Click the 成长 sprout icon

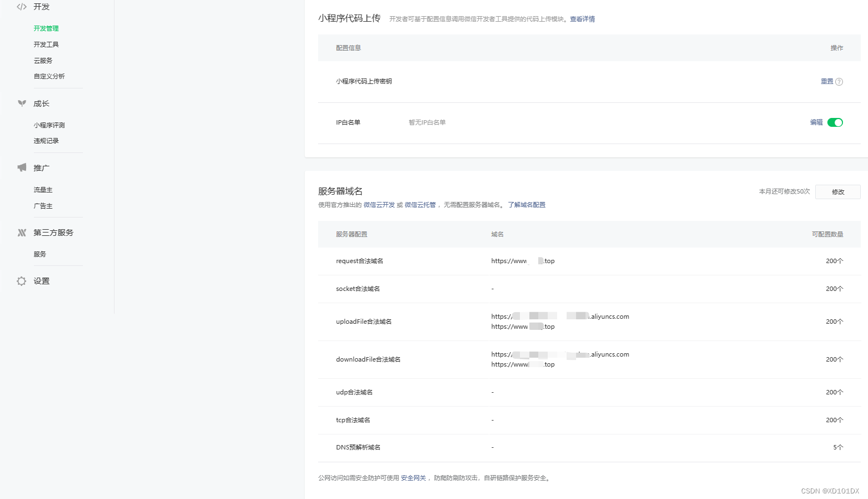22,103
